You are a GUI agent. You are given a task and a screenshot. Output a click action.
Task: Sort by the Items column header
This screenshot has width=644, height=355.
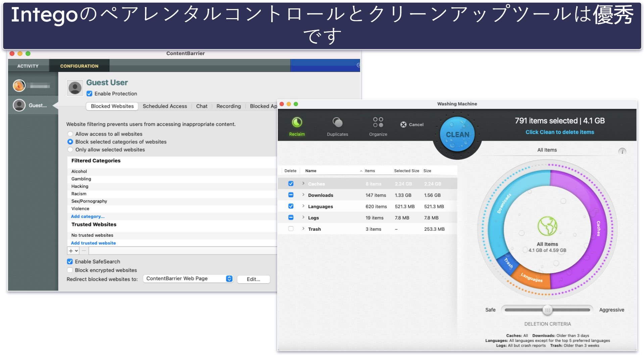(x=370, y=171)
